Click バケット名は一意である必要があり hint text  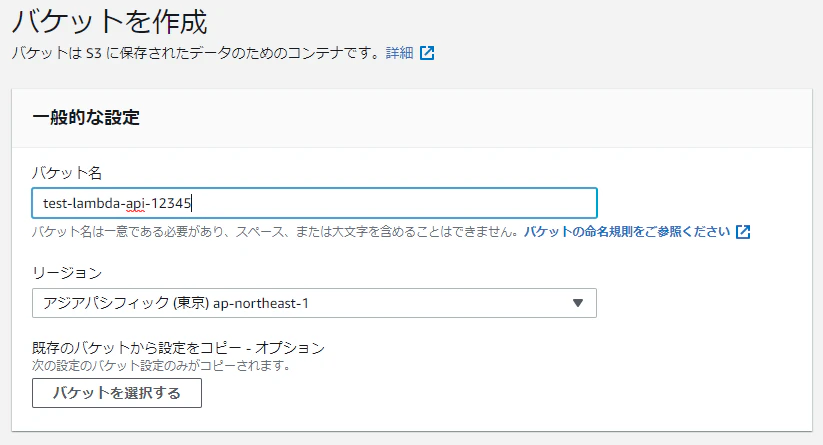tap(276, 231)
